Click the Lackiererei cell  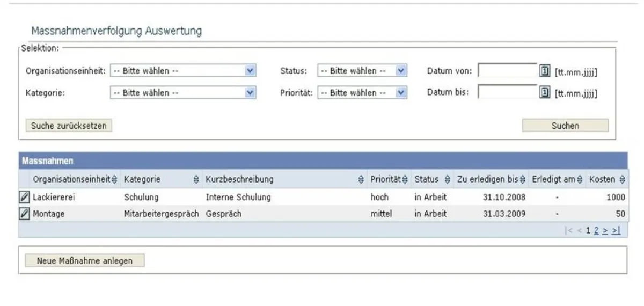click(x=54, y=198)
